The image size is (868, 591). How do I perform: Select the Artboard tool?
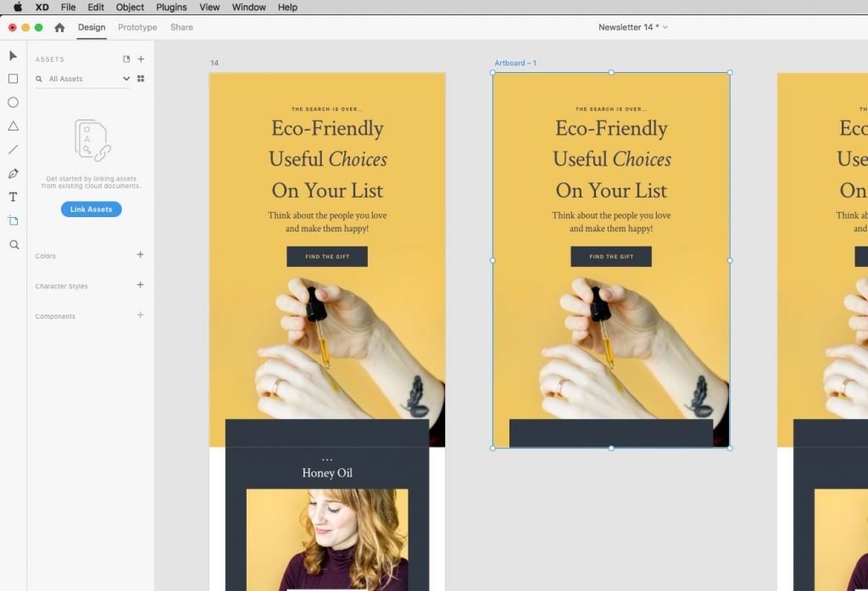click(13, 220)
